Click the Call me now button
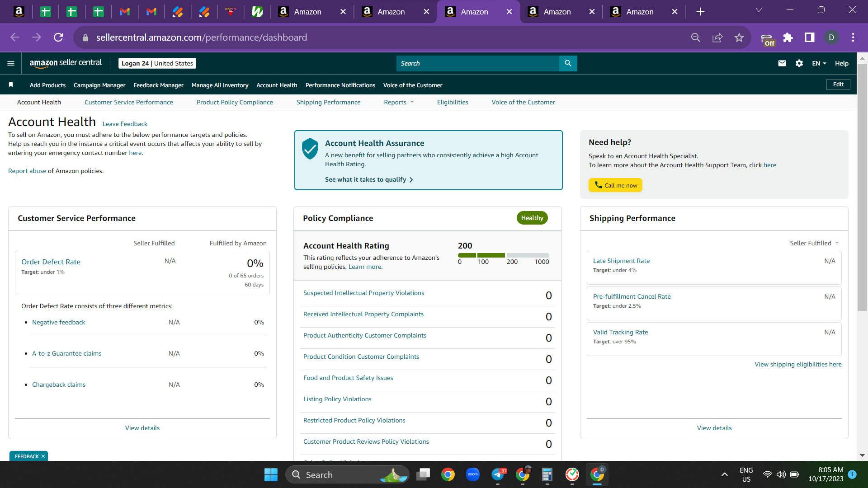This screenshot has width=868, height=488. pyautogui.click(x=615, y=185)
